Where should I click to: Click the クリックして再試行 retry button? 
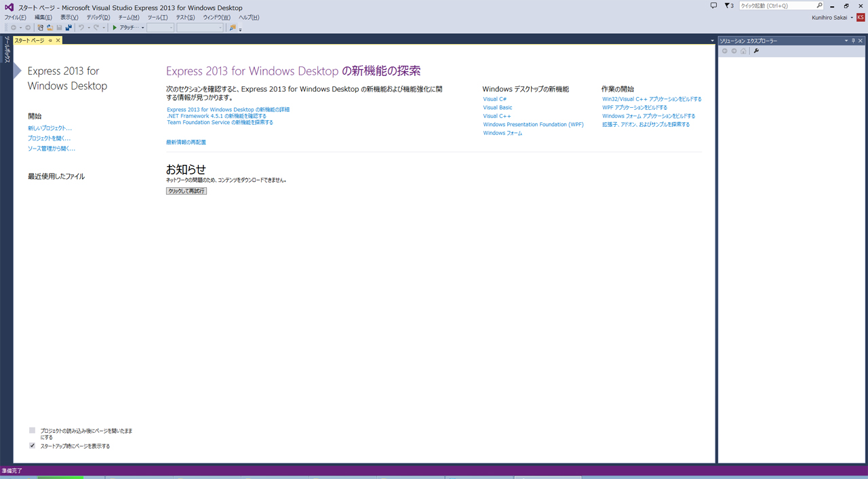click(x=186, y=191)
